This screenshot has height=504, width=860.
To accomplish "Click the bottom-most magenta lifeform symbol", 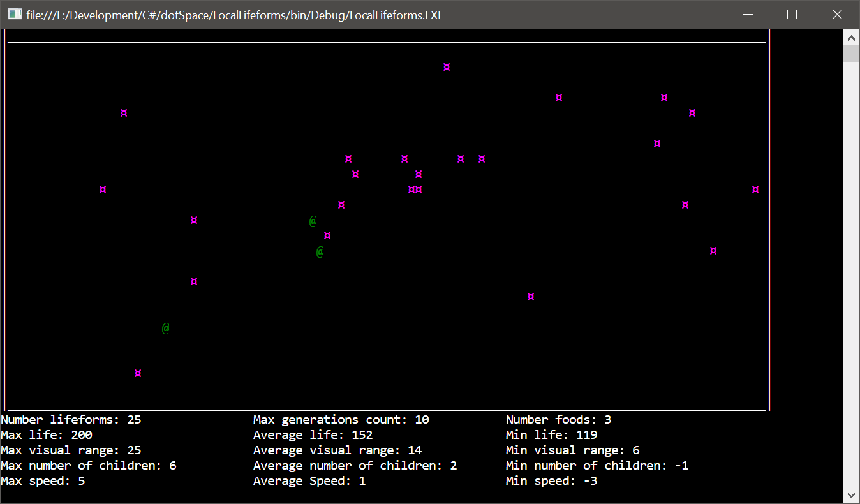I will 138,373.
